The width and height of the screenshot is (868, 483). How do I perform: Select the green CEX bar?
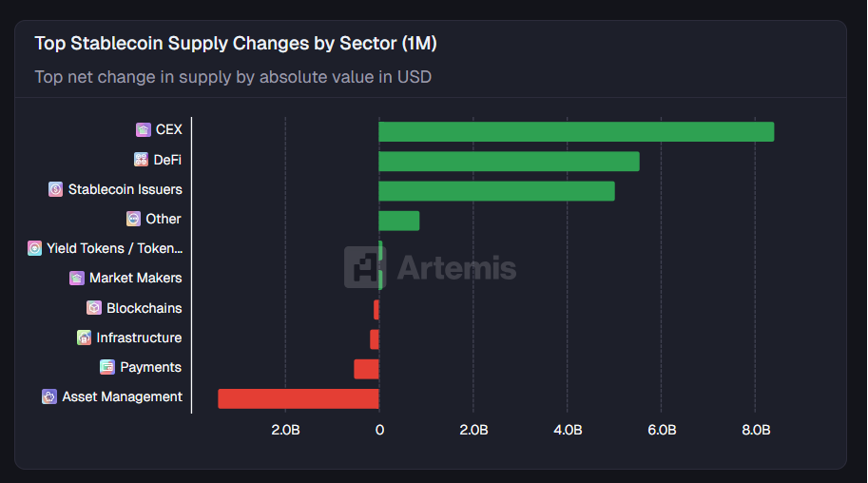tap(576, 132)
